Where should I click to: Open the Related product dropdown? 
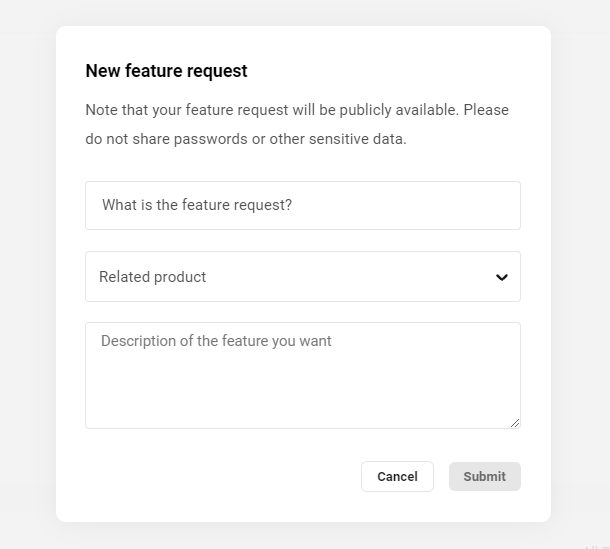pyautogui.click(x=302, y=277)
